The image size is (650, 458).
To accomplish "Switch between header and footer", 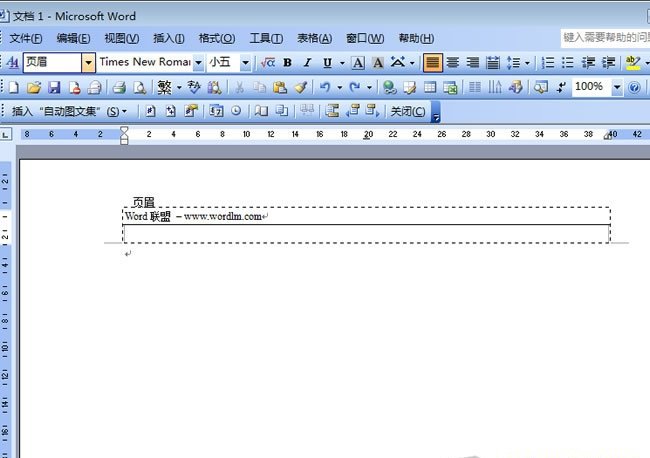I will click(x=332, y=111).
